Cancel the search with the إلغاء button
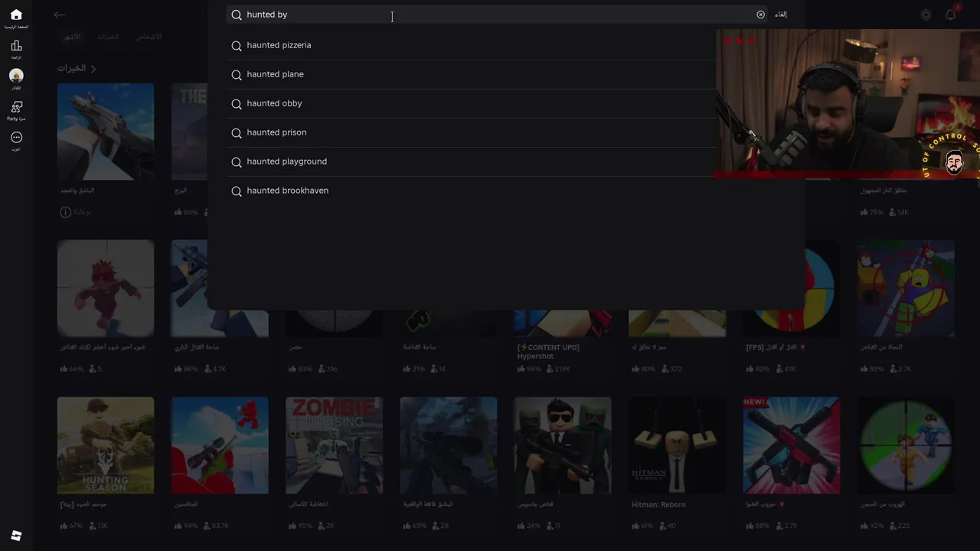Viewport: 980px width, 551px height. [780, 15]
